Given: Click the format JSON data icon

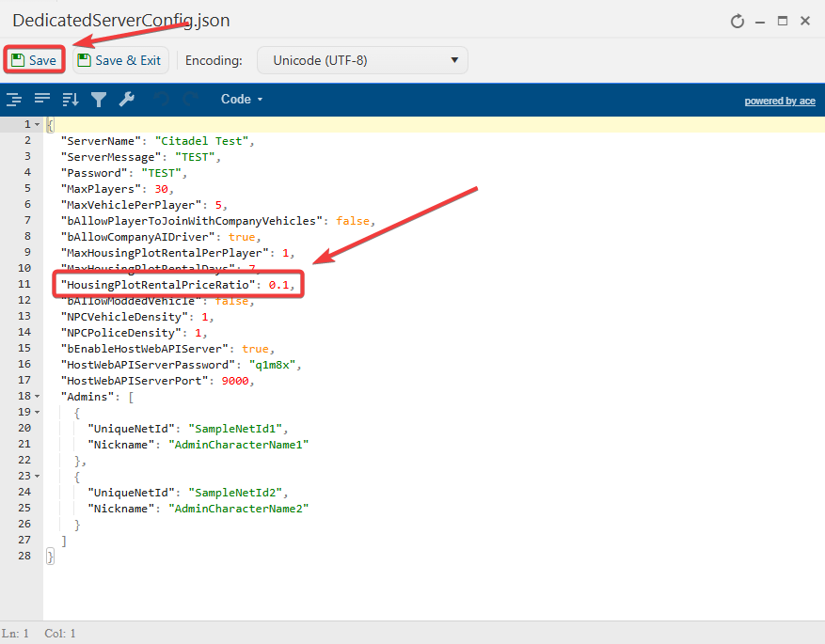Looking at the screenshot, I should coord(14,99).
